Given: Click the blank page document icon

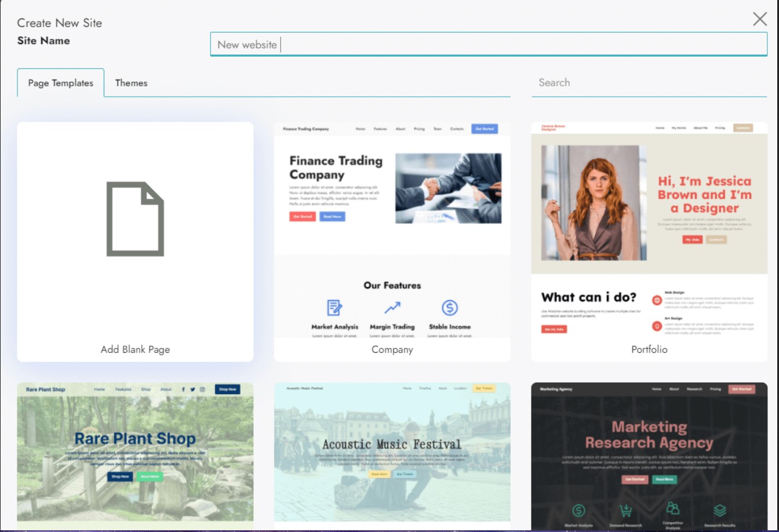Looking at the screenshot, I should click(135, 219).
